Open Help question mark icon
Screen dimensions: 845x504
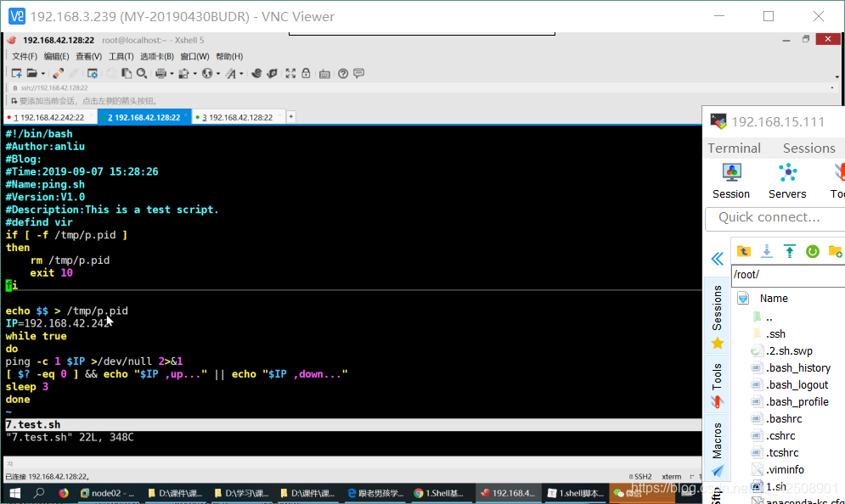[x=343, y=73]
